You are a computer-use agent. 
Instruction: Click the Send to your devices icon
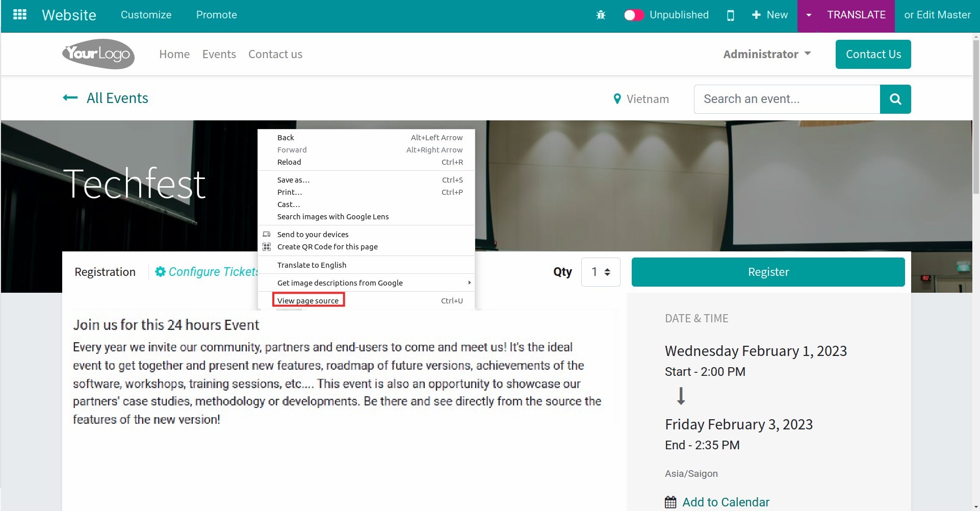click(267, 234)
